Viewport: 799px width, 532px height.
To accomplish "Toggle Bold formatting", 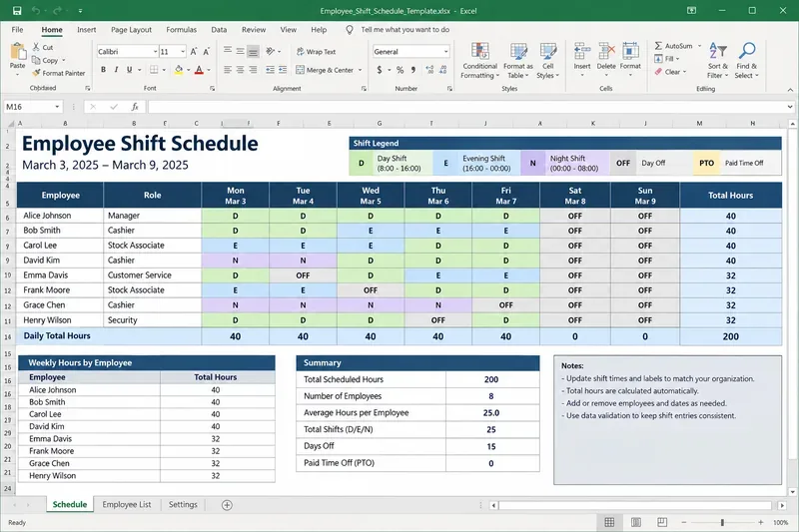I will click(104, 69).
